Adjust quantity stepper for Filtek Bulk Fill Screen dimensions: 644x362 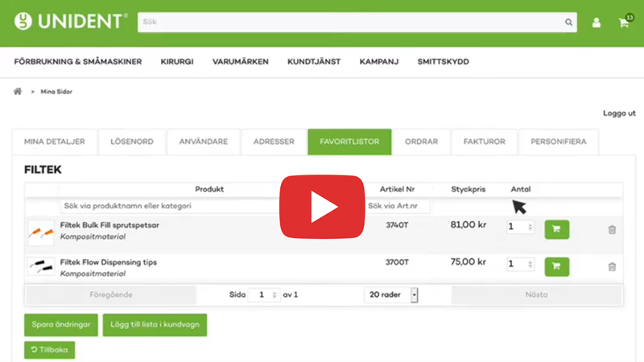tap(530, 228)
